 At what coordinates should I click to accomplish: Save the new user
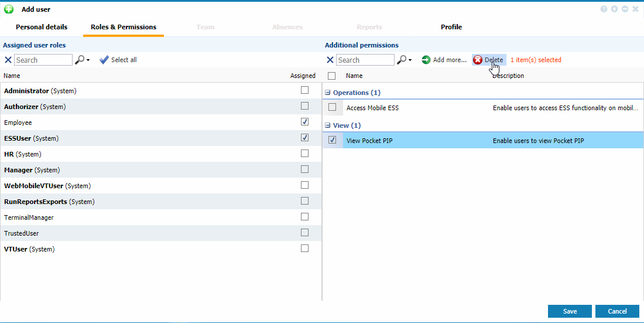[570, 311]
